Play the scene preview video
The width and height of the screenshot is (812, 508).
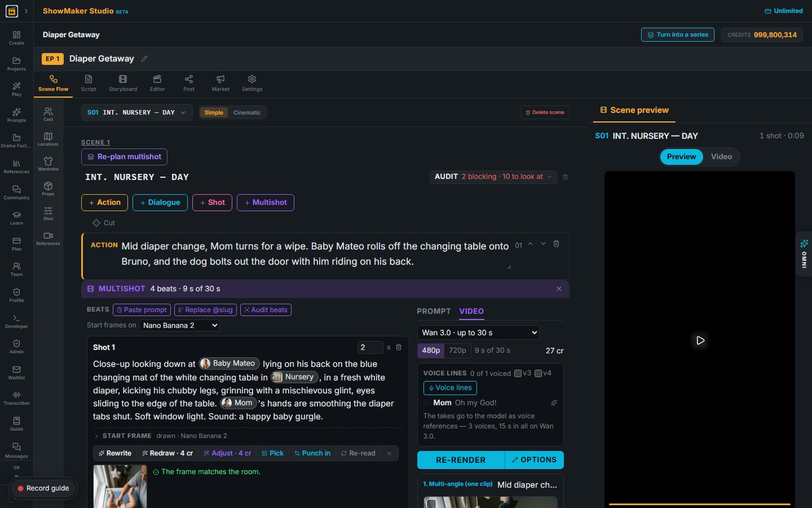point(700,340)
